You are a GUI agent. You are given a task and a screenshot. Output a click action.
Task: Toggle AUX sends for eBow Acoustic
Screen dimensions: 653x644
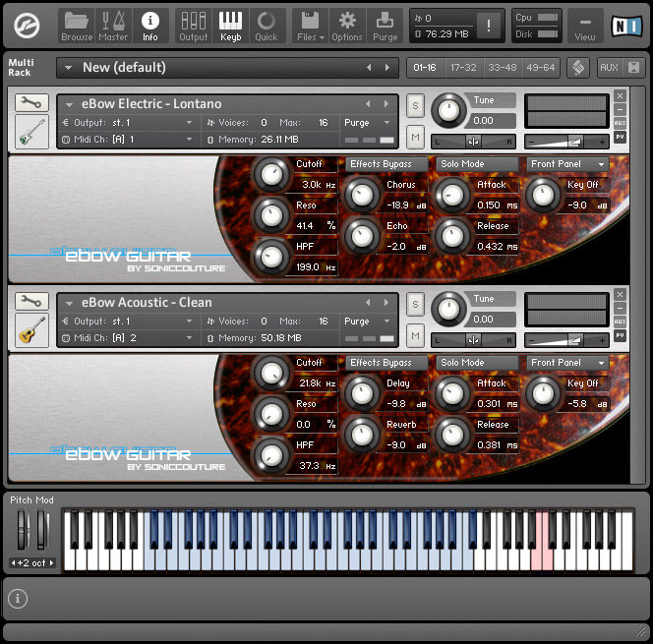[620, 322]
